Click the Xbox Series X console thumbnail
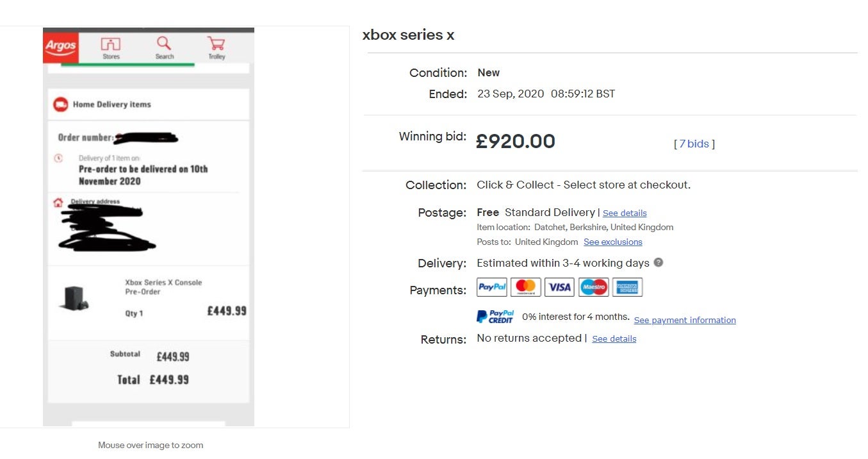Viewport: 868px width, 459px height. [74, 298]
